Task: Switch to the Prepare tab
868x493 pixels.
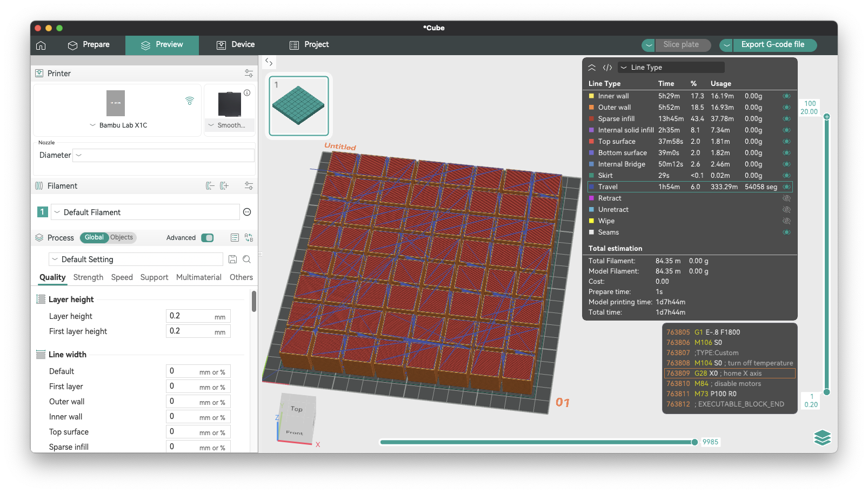Action: [89, 45]
